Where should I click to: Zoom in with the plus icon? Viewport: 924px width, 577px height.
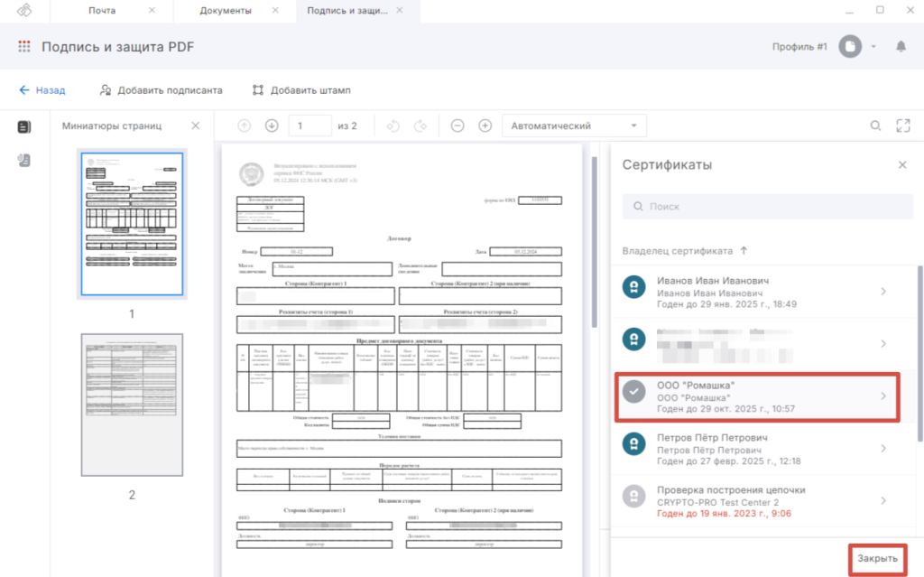pos(485,126)
